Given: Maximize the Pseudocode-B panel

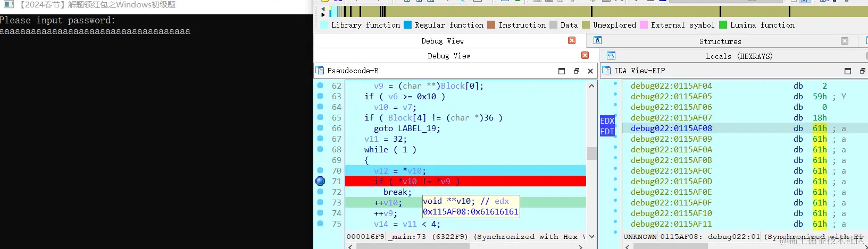Looking at the screenshot, I should (x=562, y=71).
